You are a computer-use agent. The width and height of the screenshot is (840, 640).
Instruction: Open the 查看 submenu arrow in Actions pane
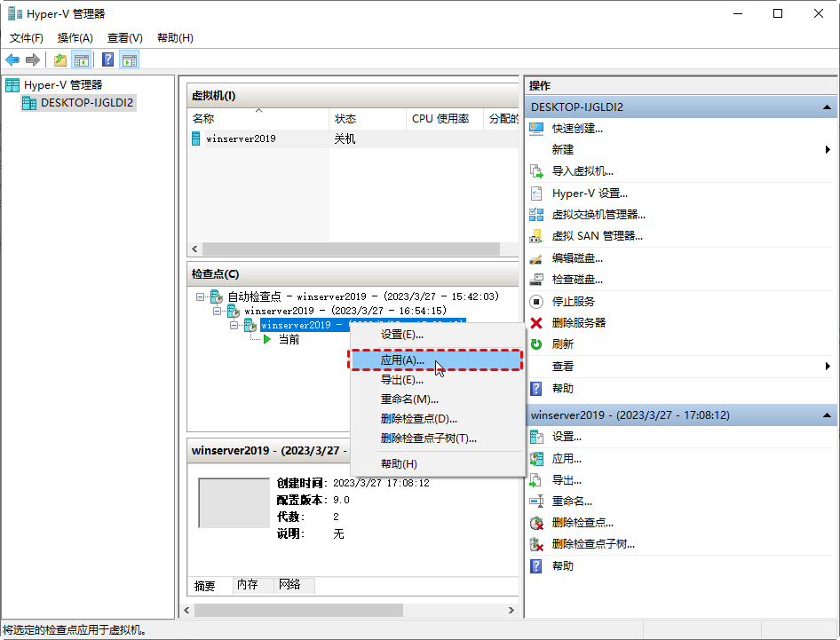click(x=827, y=365)
